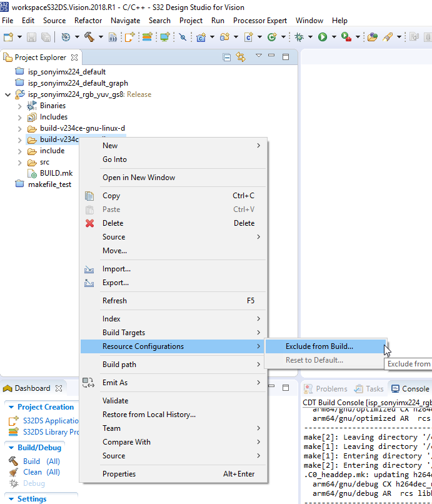Click the build configuration manage icon

66,37
